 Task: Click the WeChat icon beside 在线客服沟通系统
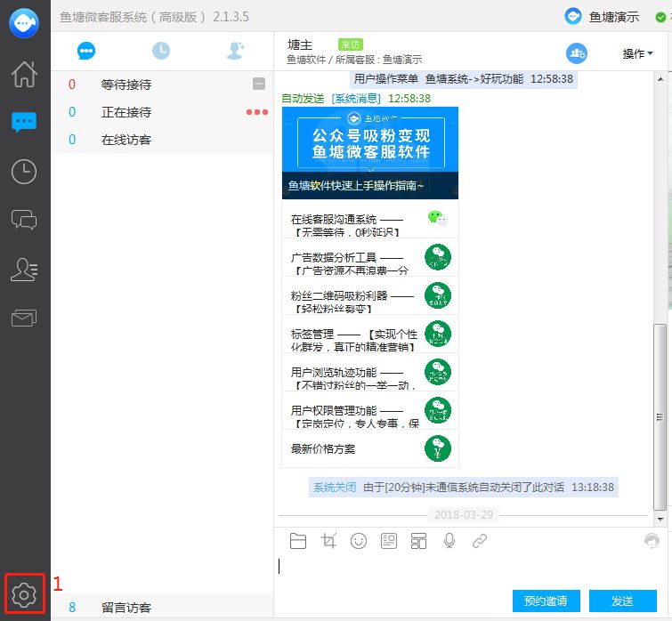pos(438,218)
